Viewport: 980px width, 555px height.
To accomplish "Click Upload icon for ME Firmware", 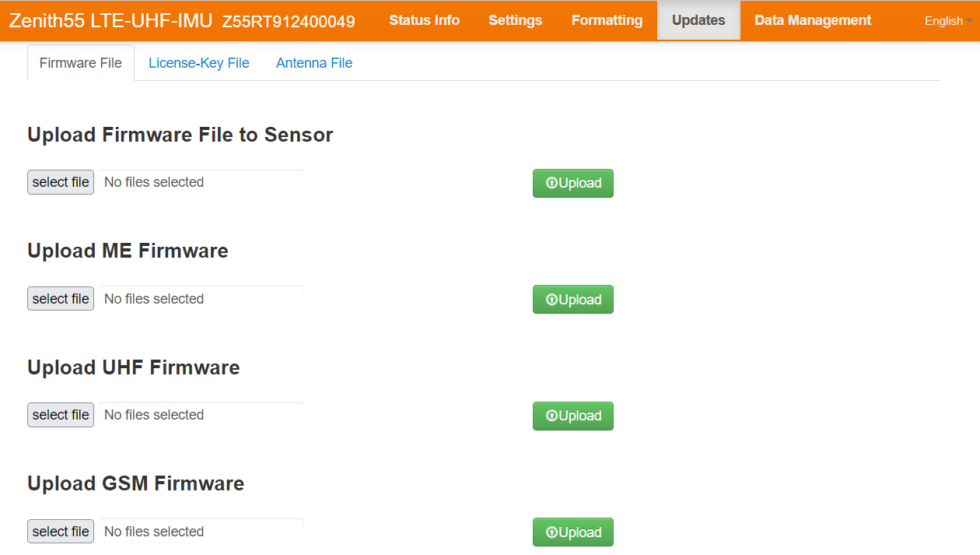I will pyautogui.click(x=552, y=300).
